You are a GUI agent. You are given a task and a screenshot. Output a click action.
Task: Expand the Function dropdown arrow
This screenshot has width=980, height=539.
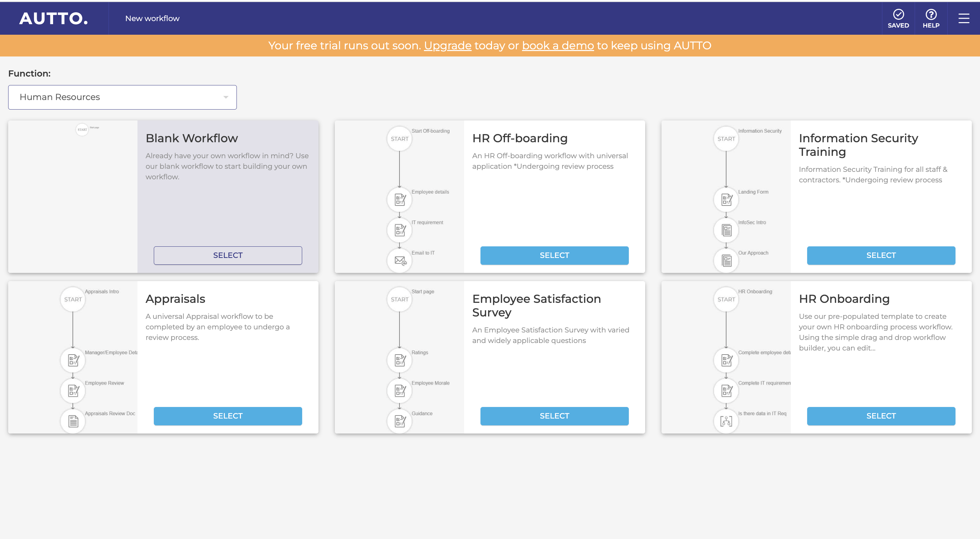point(226,97)
